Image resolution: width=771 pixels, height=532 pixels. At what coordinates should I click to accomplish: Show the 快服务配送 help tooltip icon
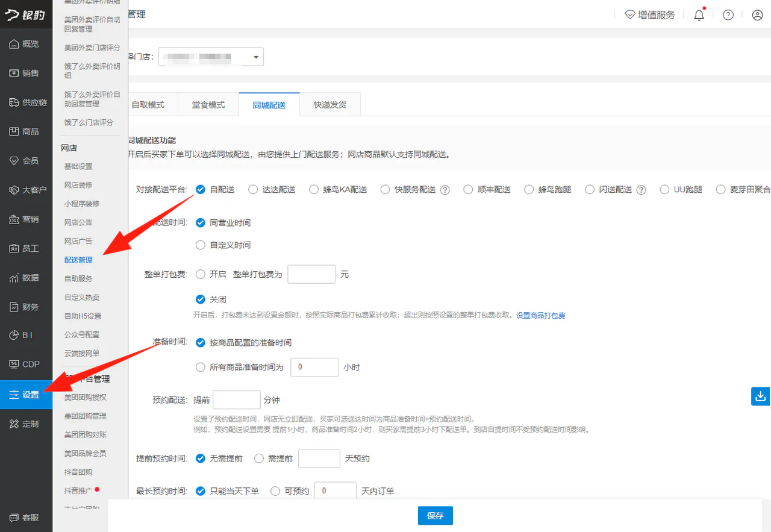coord(445,190)
